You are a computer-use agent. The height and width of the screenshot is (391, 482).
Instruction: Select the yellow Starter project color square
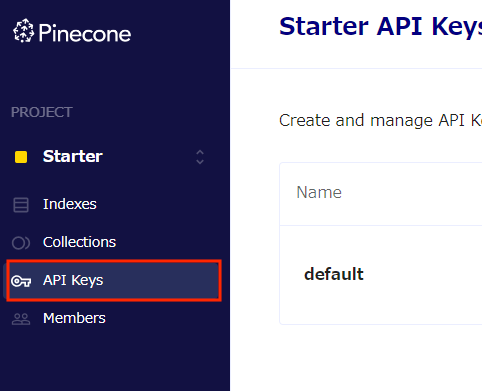[x=21, y=157]
